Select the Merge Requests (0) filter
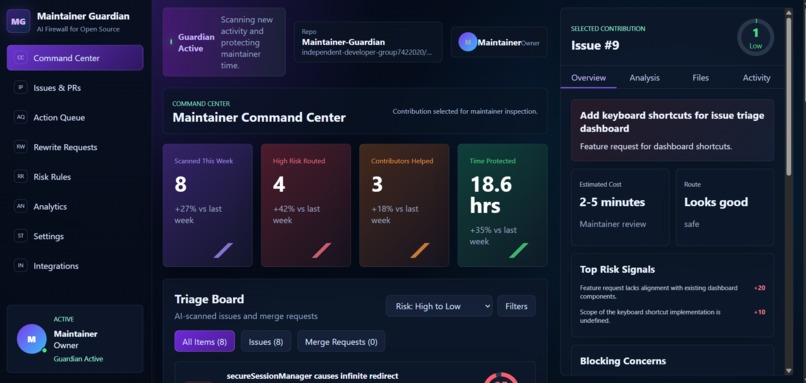Image resolution: width=806 pixels, height=383 pixels. (341, 341)
